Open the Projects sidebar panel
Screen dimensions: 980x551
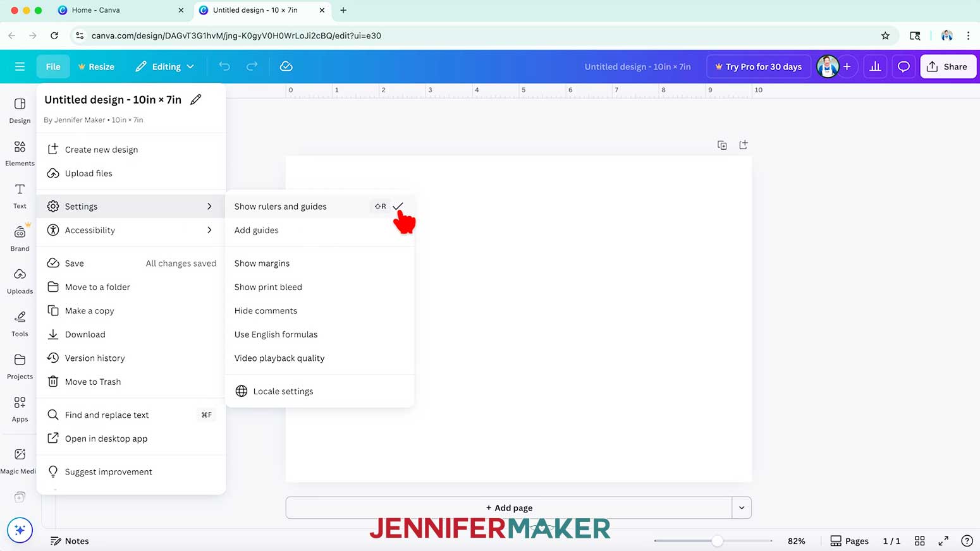point(20,366)
